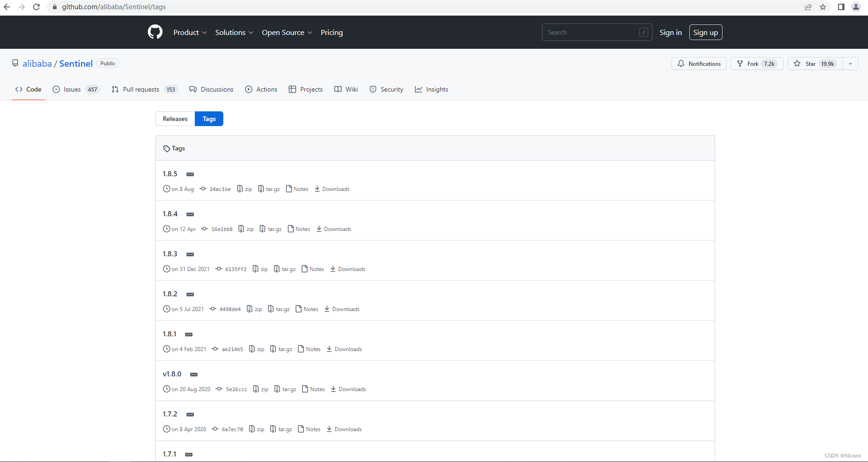Fork the Sentinel repository

pos(757,64)
